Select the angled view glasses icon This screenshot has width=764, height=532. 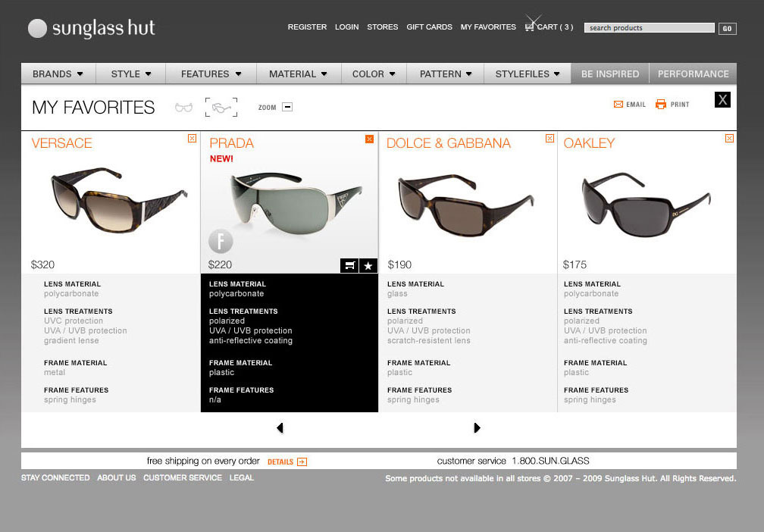pyautogui.click(x=221, y=108)
